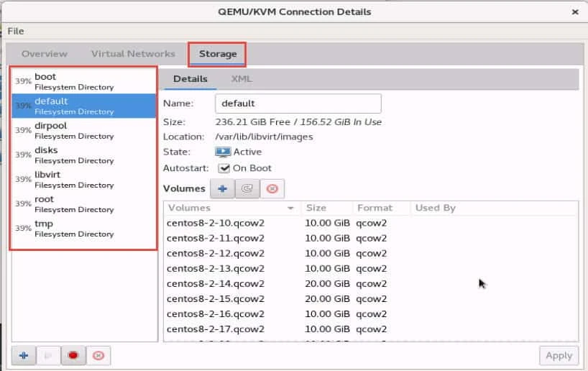The width and height of the screenshot is (588, 371).
Task: Select volume centos8-2-15.qcow2
Action: click(370, 299)
